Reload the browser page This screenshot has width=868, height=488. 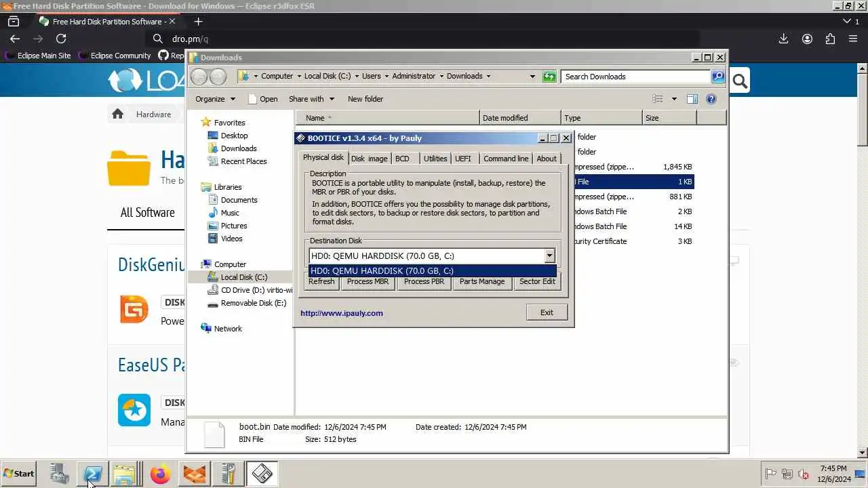click(x=61, y=39)
